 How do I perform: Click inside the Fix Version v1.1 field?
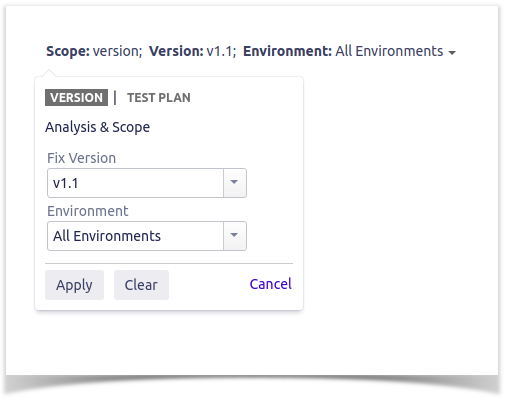[x=135, y=183]
